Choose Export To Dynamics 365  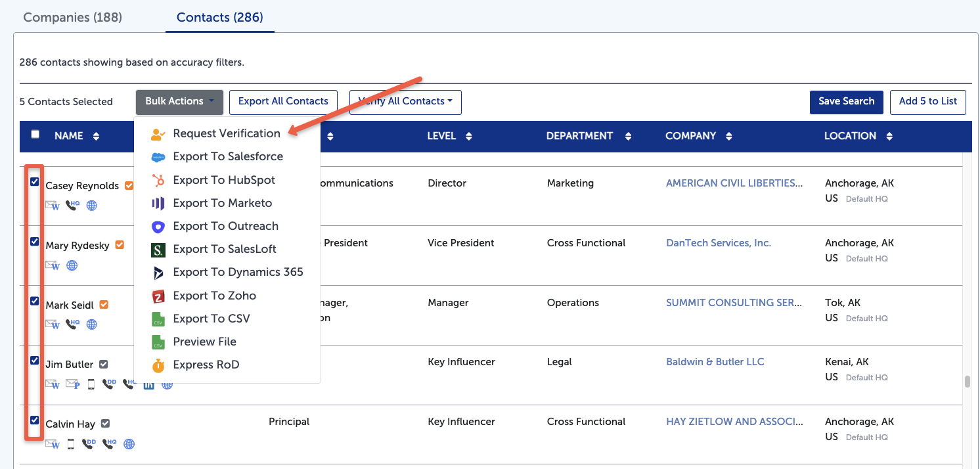click(227, 272)
